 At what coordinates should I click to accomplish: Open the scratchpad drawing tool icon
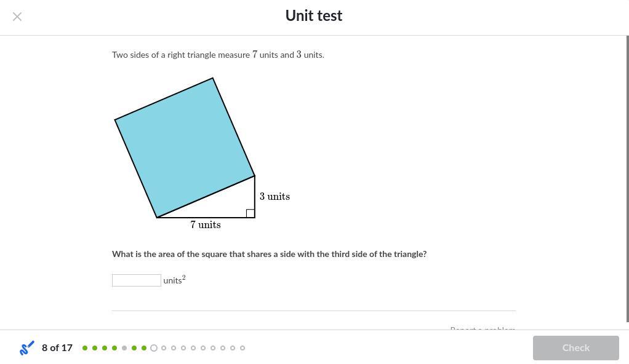point(27,348)
